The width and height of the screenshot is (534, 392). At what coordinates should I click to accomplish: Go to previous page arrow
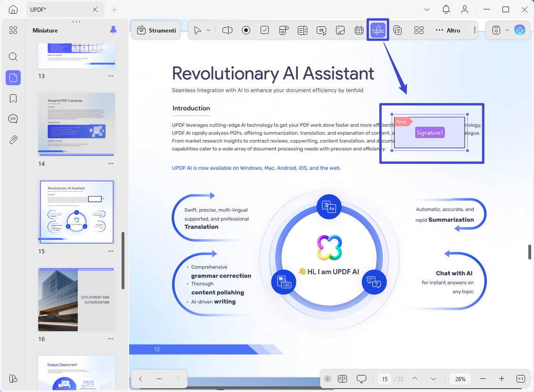tap(415, 379)
